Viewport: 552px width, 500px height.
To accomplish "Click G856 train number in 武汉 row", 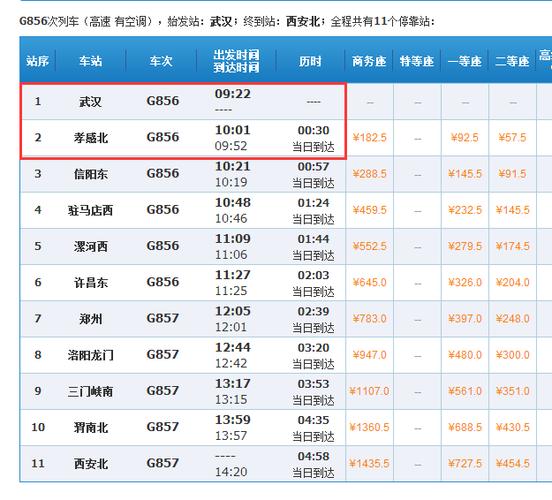I will click(163, 101).
